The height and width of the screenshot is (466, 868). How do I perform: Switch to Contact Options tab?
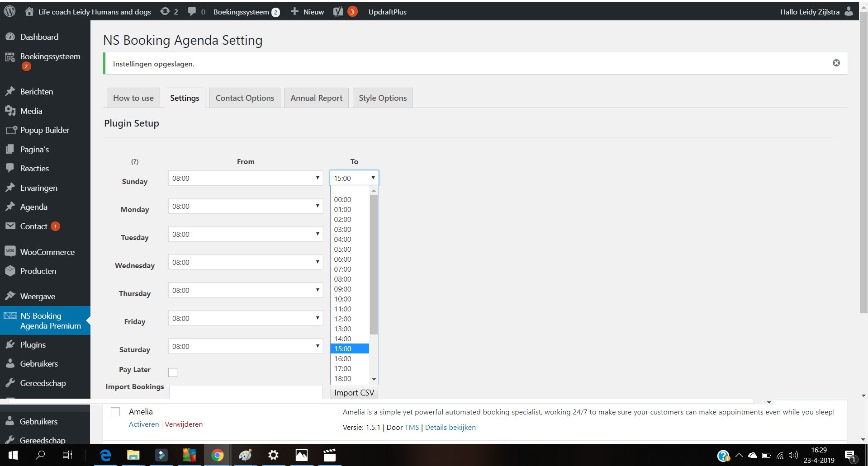pos(245,98)
